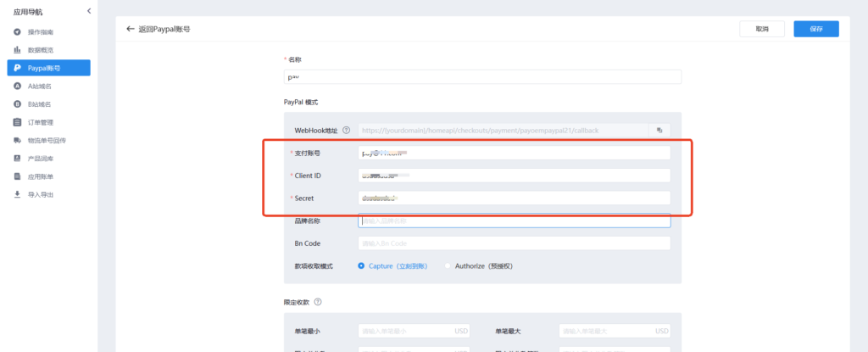
Task: Click the back arrow beside 返回Paypal账号
Action: 130,29
